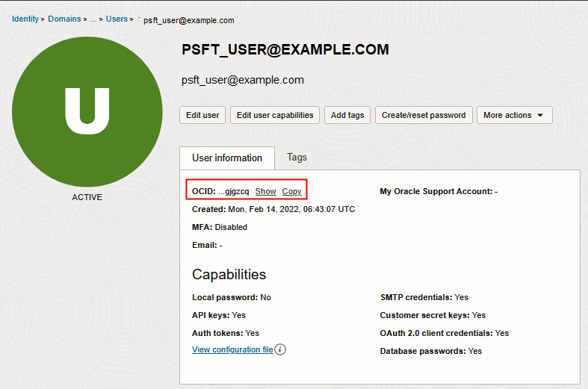Click the ACTIVE status label
588x389 pixels.
pyautogui.click(x=87, y=197)
